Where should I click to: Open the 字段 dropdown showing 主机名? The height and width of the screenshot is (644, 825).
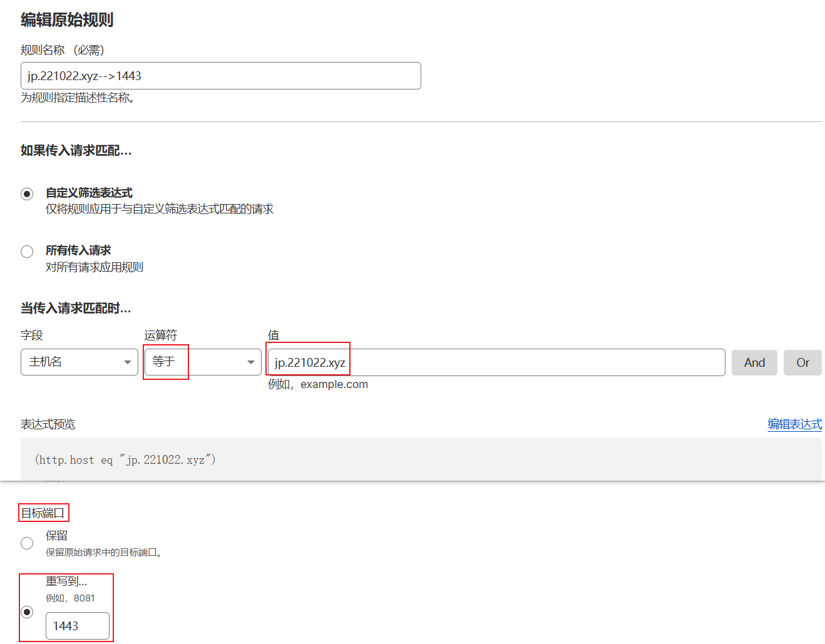click(x=79, y=362)
